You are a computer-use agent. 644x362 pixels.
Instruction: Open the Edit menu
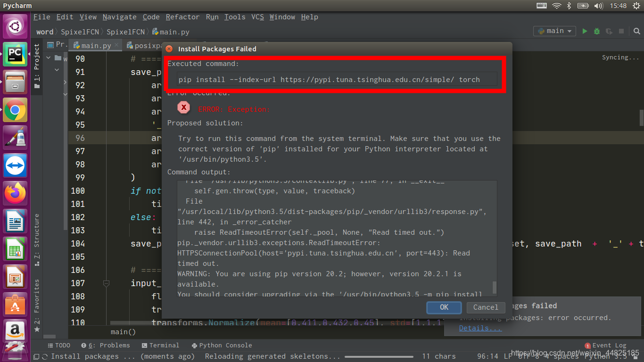[x=65, y=17]
